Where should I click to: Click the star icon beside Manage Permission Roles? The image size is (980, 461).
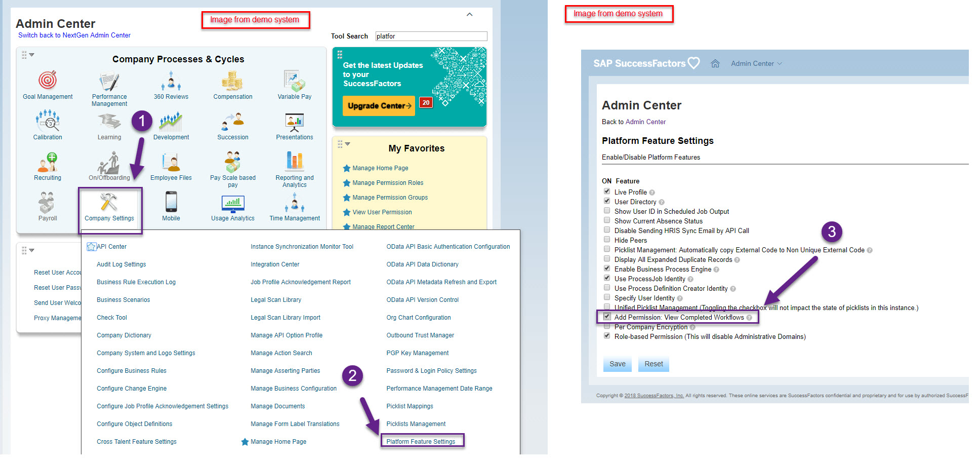click(347, 183)
